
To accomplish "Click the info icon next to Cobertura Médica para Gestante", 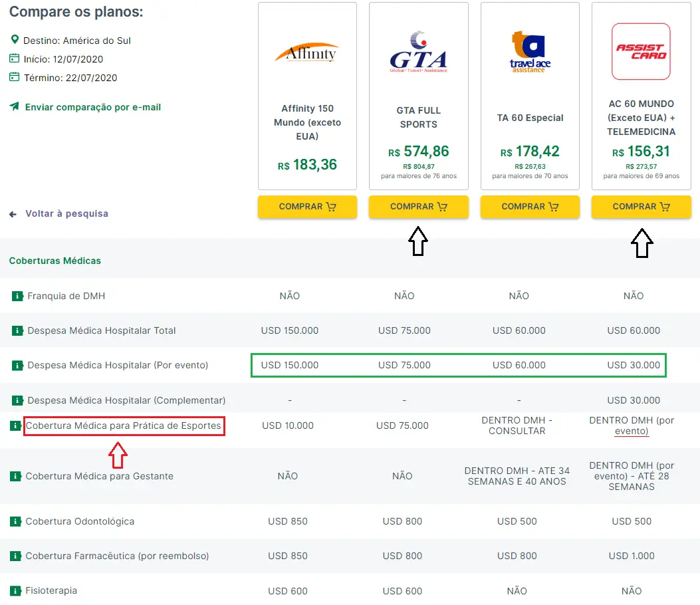I will pos(16,476).
